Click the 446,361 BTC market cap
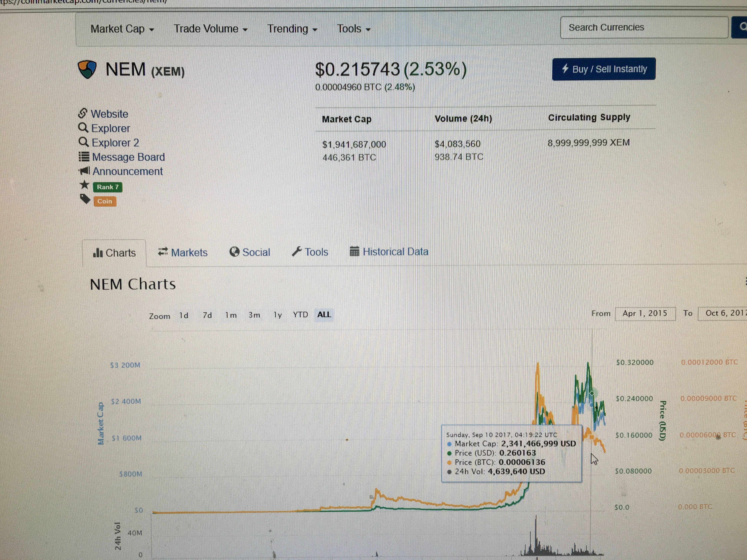The height and width of the screenshot is (560, 747). coord(349,158)
